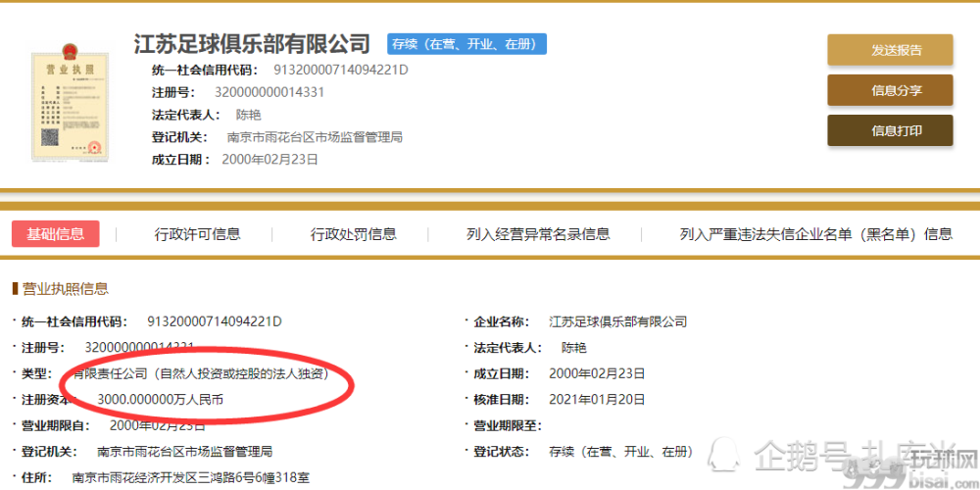
Task: Open the business license thumbnail image
Action: [x=71, y=102]
